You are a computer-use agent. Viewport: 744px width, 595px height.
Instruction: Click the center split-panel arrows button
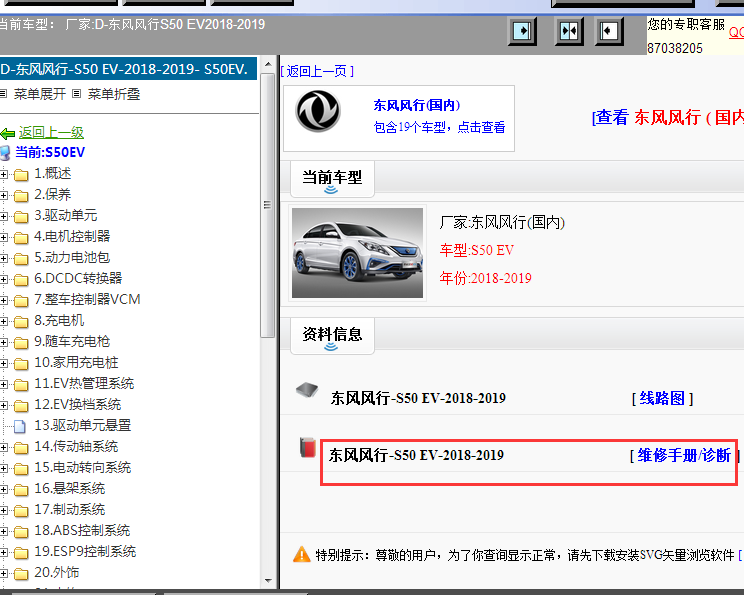coord(569,31)
